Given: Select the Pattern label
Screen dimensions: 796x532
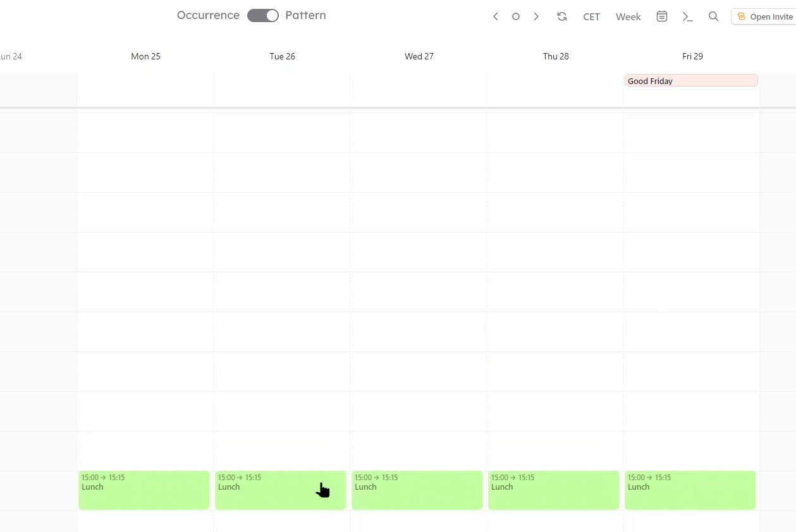Looking at the screenshot, I should pyautogui.click(x=305, y=15).
